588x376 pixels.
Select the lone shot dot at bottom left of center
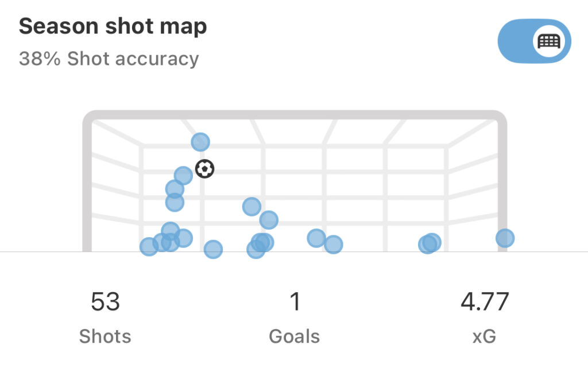tap(213, 249)
